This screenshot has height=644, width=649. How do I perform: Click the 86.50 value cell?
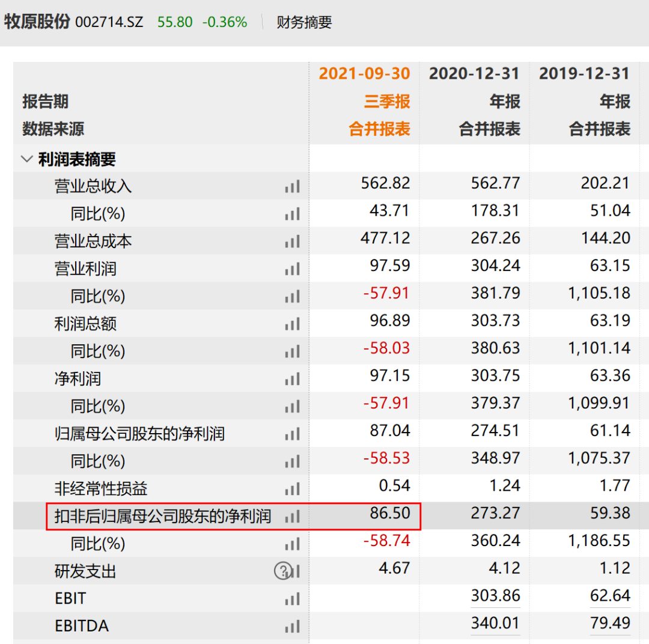click(x=391, y=514)
